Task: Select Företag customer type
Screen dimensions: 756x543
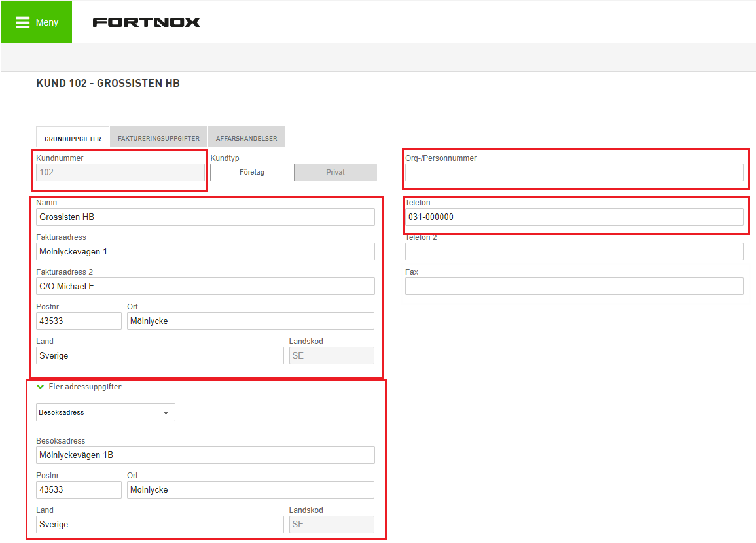Action: 252,172
